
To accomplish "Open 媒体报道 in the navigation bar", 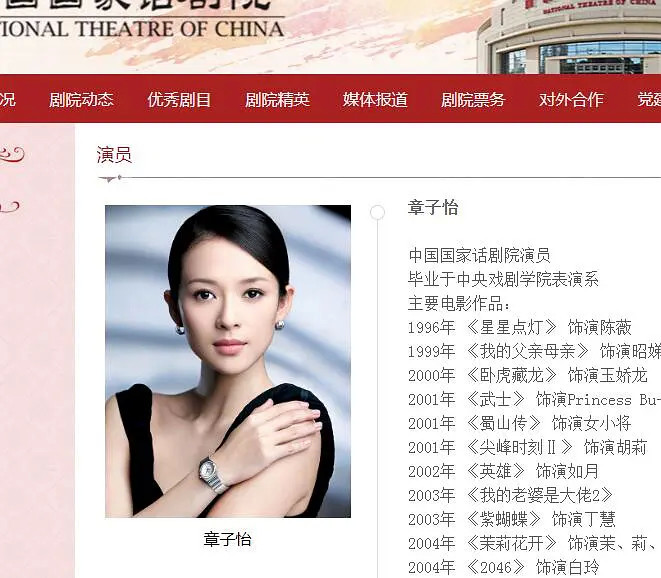I will tap(375, 100).
